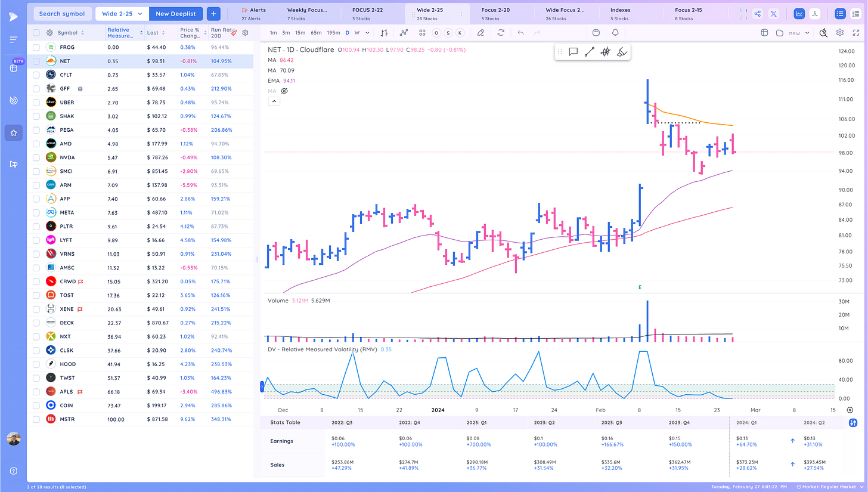The width and height of the screenshot is (868, 492).
Task: Sort by Symbol column
Action: point(72,33)
